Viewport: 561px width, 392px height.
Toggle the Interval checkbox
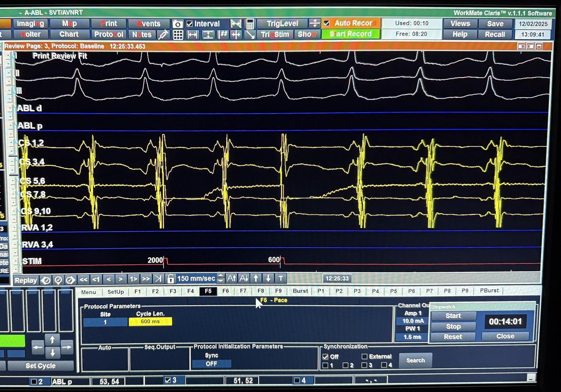189,24
